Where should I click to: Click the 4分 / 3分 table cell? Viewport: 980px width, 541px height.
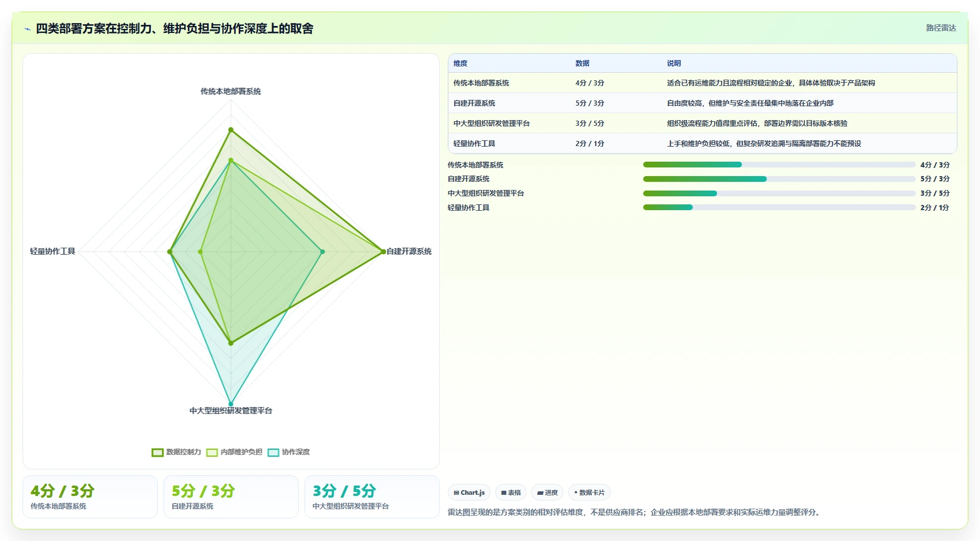[589, 83]
